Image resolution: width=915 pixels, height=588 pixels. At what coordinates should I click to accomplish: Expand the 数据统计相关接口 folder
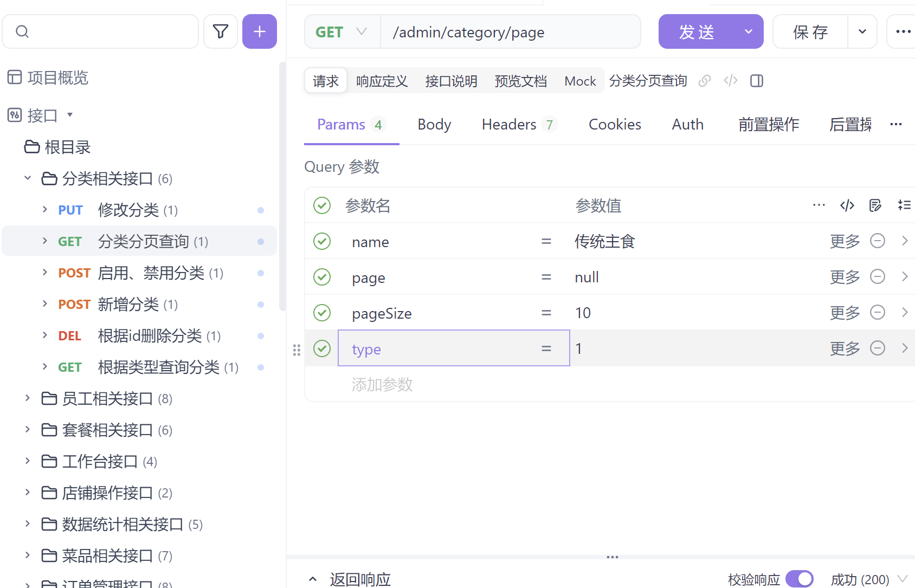[x=28, y=524]
